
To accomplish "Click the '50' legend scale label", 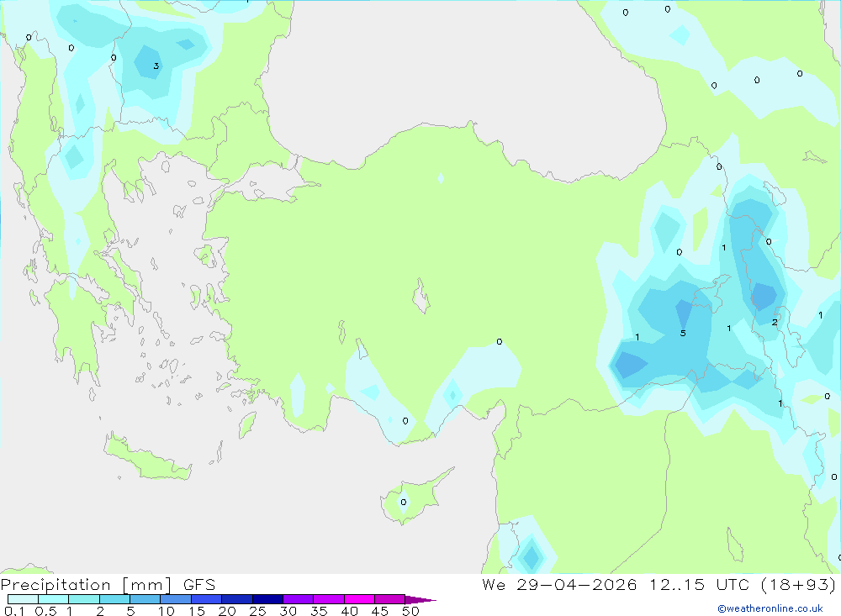I will tap(410, 611).
